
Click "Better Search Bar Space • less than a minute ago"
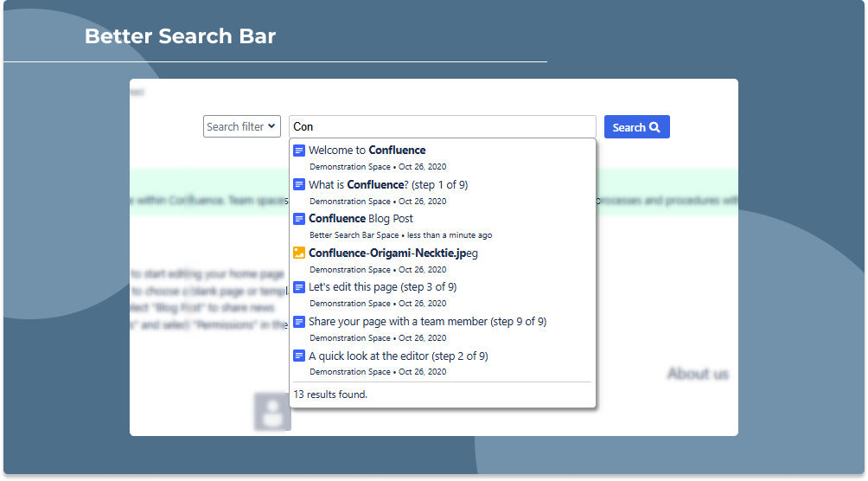pos(401,235)
